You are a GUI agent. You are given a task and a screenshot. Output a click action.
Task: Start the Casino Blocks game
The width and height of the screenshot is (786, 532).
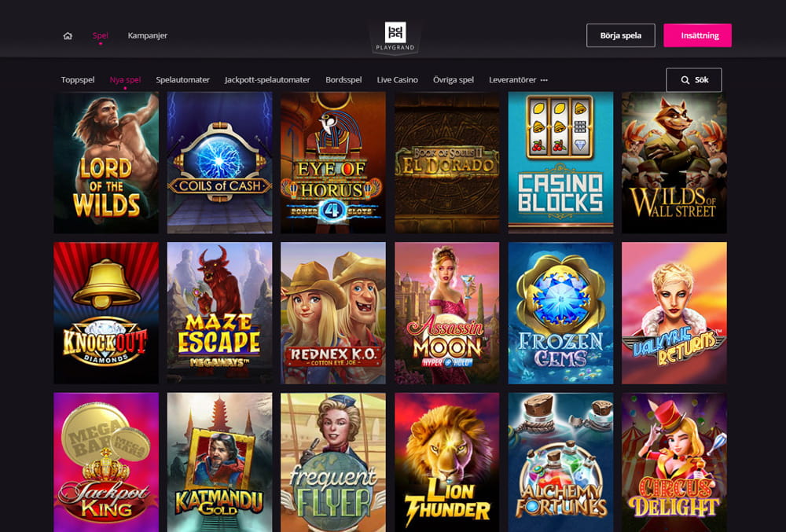click(x=560, y=163)
